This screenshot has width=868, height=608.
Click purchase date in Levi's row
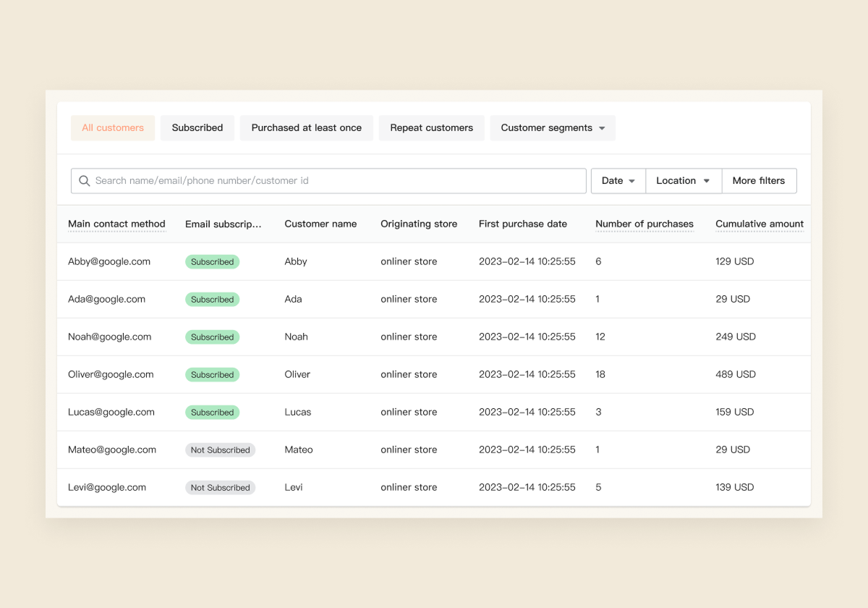click(x=527, y=488)
